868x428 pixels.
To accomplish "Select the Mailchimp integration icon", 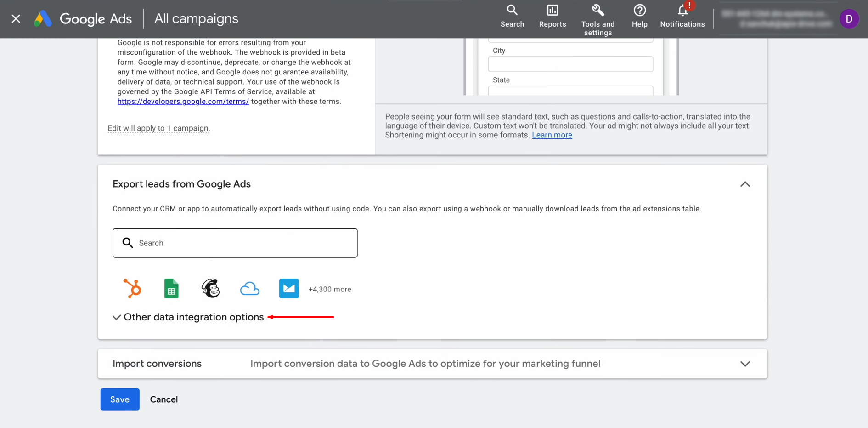I will point(211,289).
